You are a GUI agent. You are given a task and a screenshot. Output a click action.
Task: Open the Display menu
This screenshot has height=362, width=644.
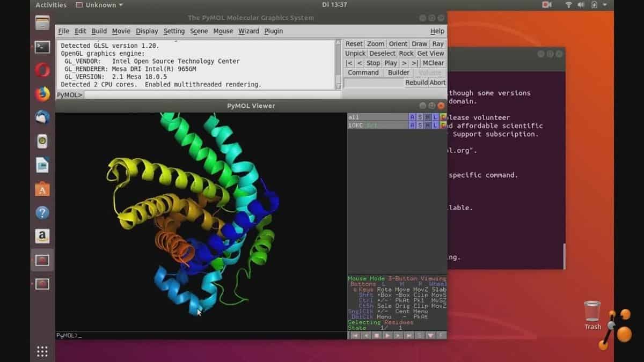(x=147, y=31)
